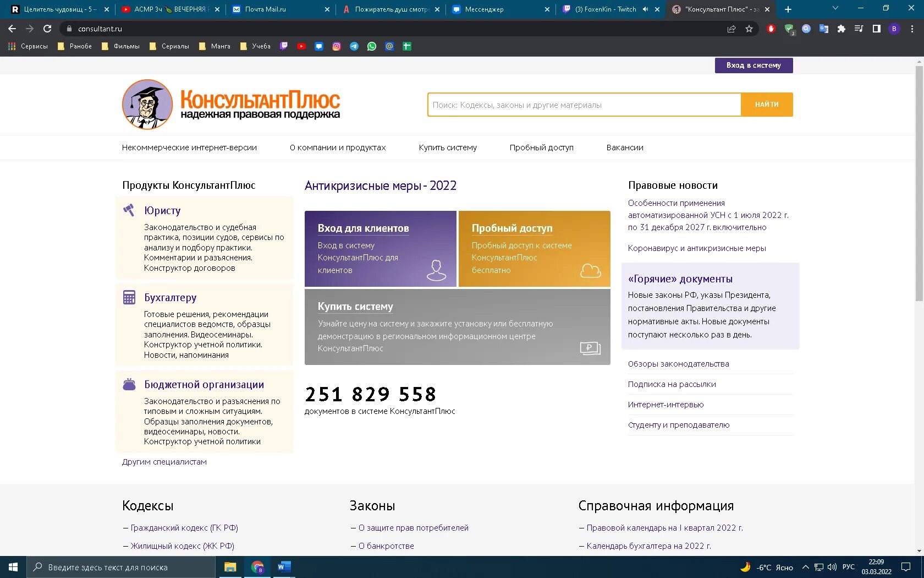Screen dimensions: 924x578
Task: Open Word from the taskbar
Action: pyautogui.click(x=284, y=567)
